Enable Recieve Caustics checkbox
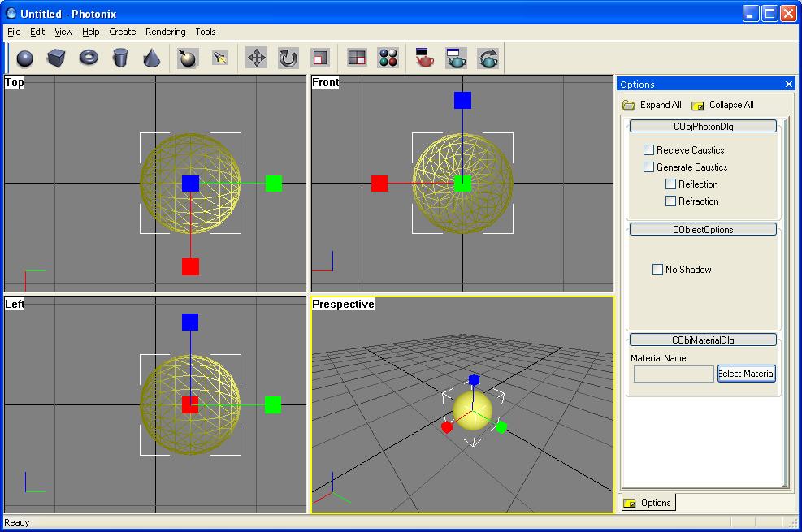 pyautogui.click(x=648, y=150)
